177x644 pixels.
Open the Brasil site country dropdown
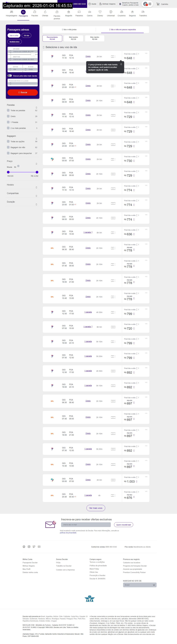(140, 585)
